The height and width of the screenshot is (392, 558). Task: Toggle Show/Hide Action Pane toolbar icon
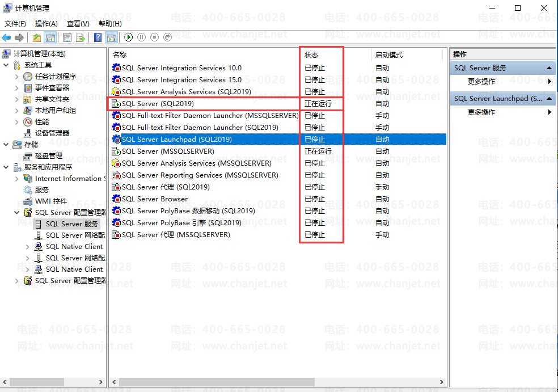coord(112,37)
